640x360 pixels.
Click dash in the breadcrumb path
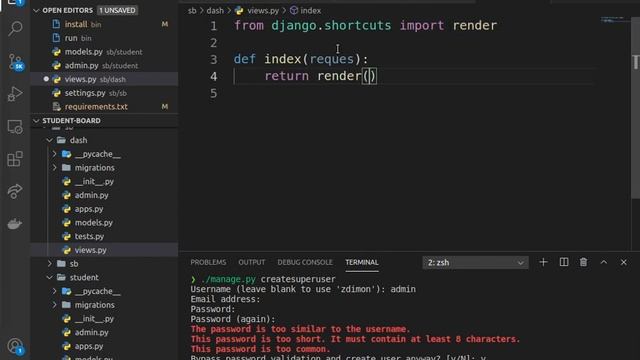coord(215,11)
